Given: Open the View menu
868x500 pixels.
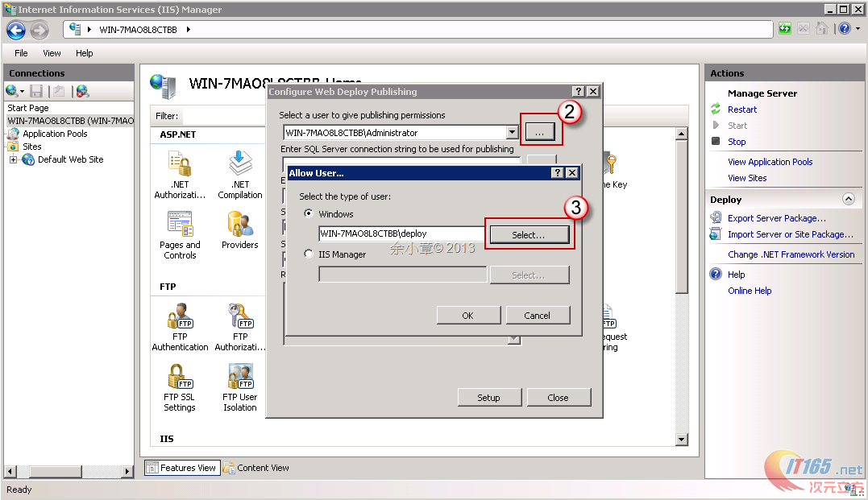Looking at the screenshot, I should click(52, 53).
